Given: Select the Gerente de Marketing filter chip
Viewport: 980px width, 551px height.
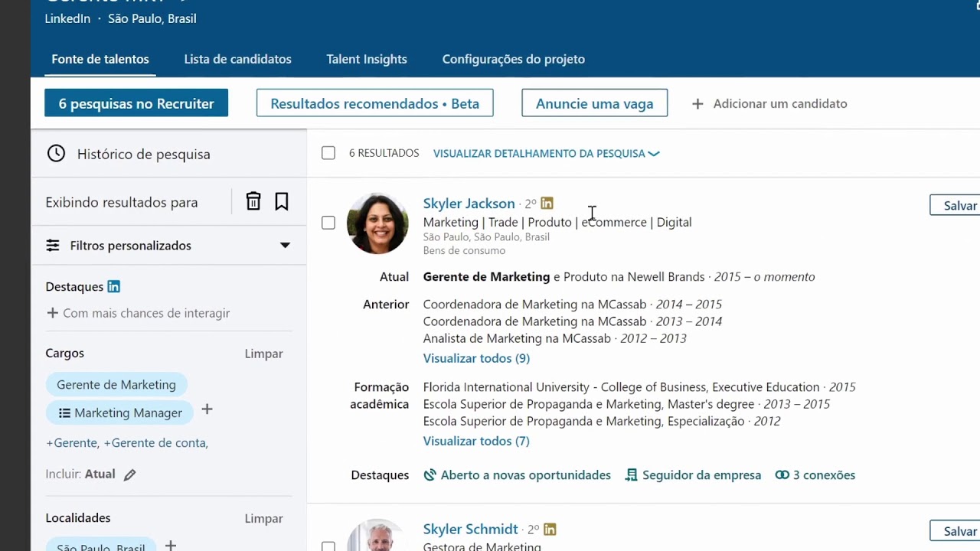Looking at the screenshot, I should (116, 385).
